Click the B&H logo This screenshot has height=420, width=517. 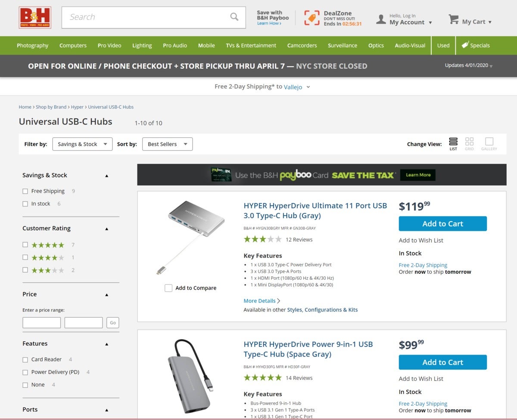[35, 18]
